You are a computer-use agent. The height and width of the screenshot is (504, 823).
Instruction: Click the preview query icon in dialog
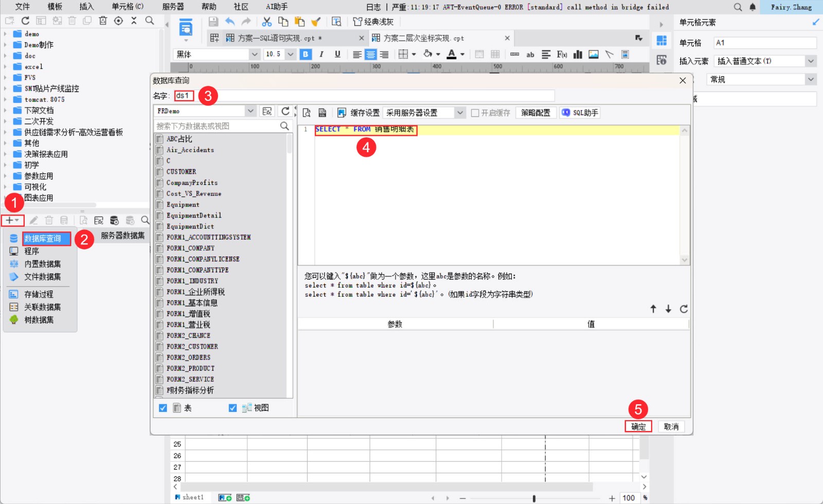point(307,113)
